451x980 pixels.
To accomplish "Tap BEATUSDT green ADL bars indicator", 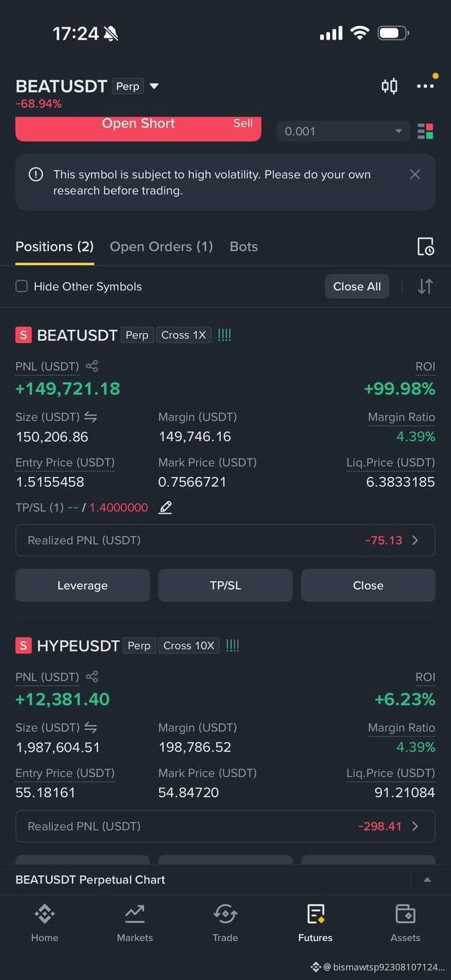I will tap(224, 335).
